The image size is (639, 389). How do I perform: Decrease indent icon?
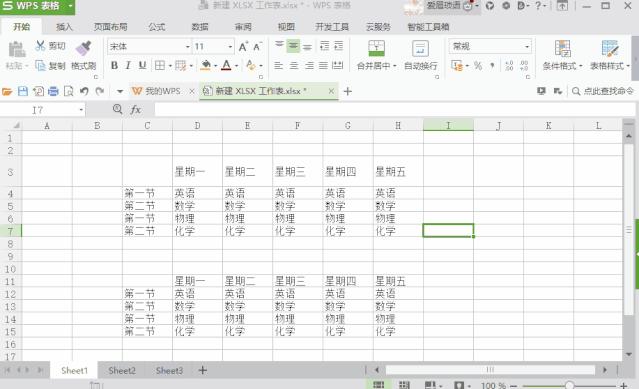[x=325, y=46]
